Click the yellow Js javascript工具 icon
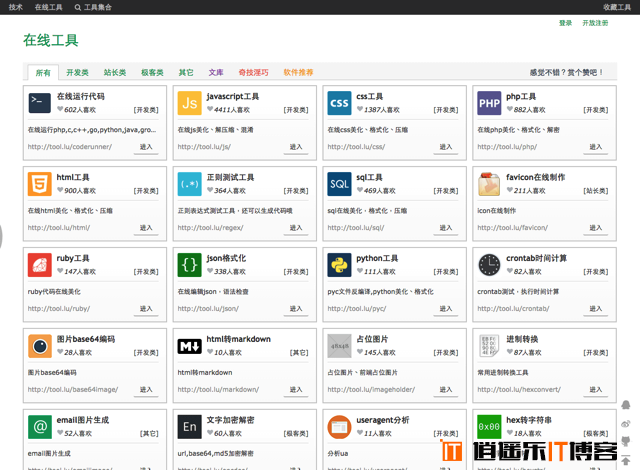 pos(189,103)
